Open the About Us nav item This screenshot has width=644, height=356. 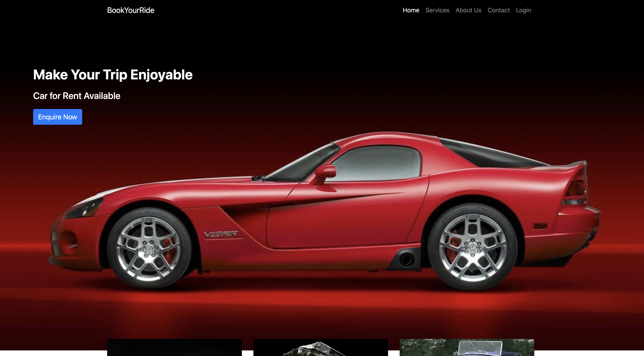pyautogui.click(x=468, y=10)
